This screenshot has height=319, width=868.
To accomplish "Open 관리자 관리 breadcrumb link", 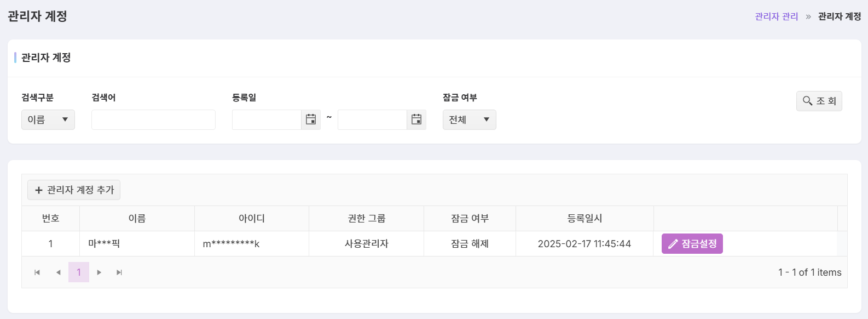I will coord(777,16).
